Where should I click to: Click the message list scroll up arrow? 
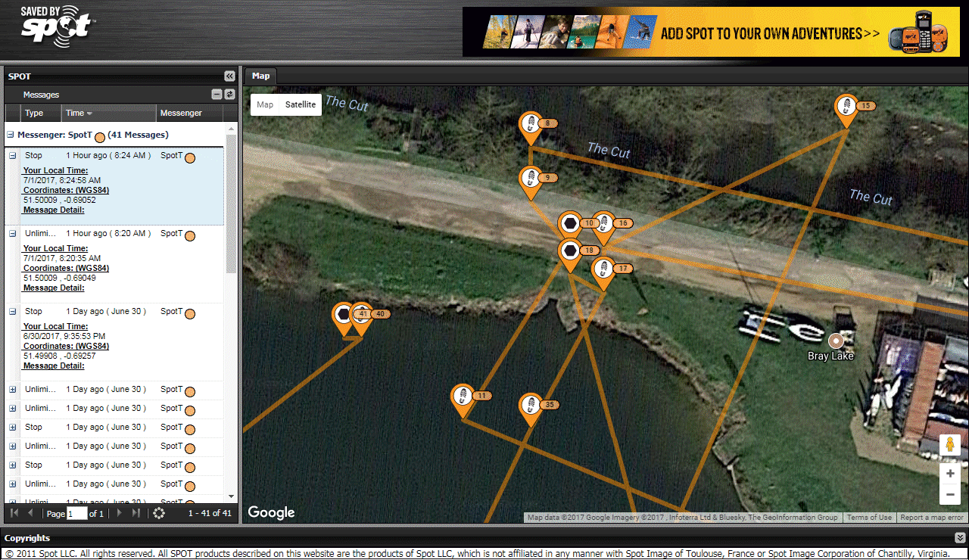232,129
